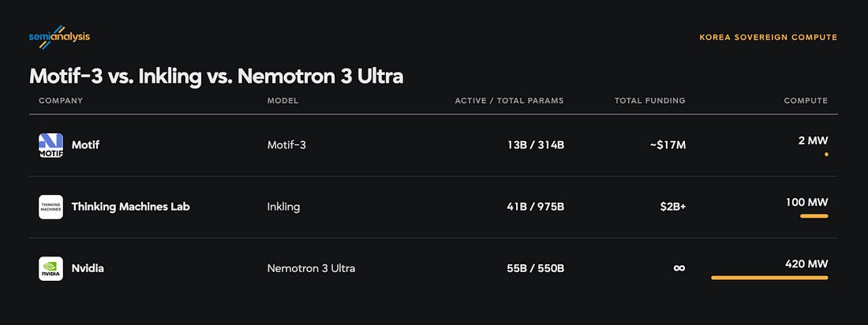This screenshot has height=325, width=868.
Task: Click the SemiAnalysis logo
Action: click(x=59, y=37)
